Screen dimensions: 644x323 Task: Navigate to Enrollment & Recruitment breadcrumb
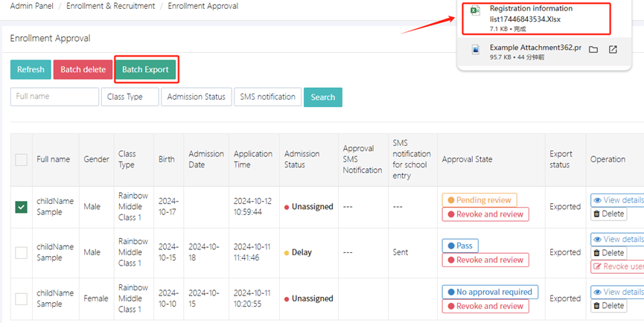click(110, 6)
